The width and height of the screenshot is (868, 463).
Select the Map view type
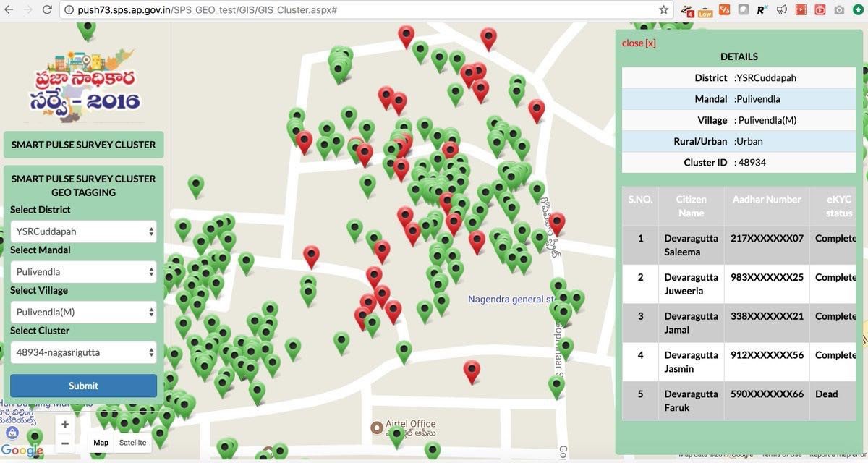[101, 443]
